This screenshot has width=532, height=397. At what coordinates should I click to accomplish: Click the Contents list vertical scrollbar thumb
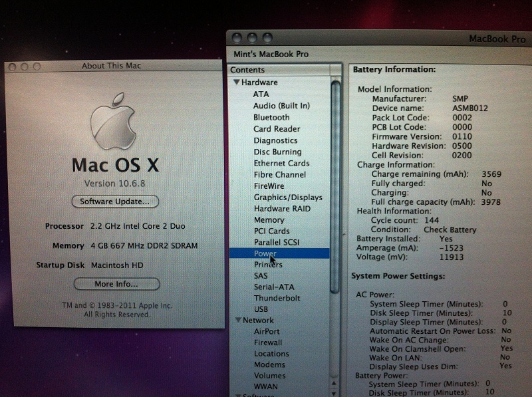[336, 187]
